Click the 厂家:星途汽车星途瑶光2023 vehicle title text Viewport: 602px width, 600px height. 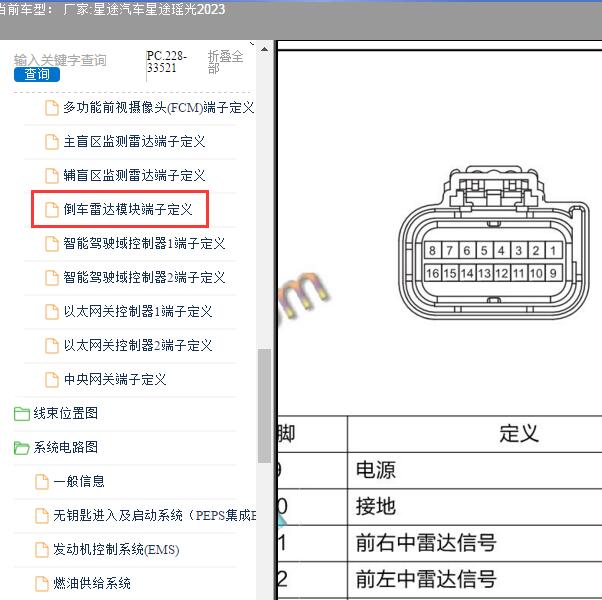(144, 9)
